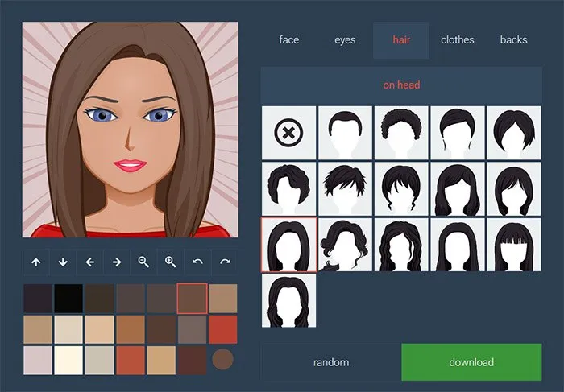Screen dimensions: 564x392
Task: Remove hair using the X icon
Action: tap(288, 133)
